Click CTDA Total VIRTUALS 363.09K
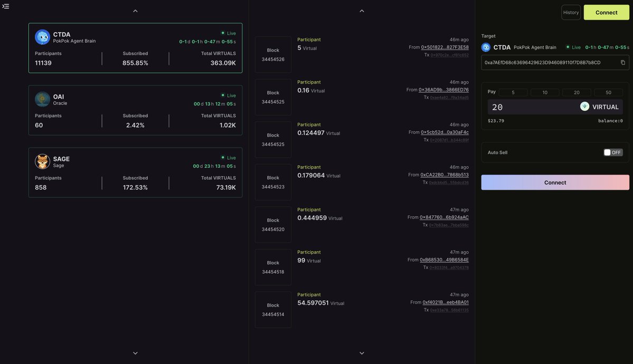 [223, 63]
